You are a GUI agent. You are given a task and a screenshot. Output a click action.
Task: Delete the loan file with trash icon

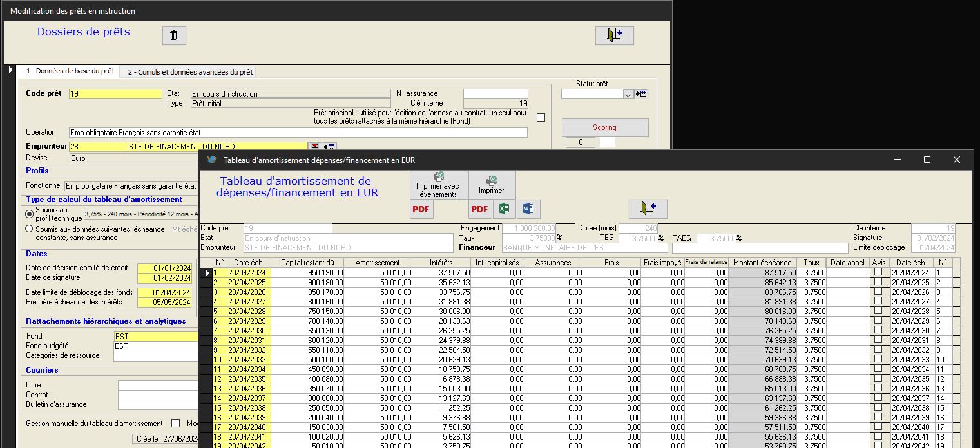tap(173, 35)
